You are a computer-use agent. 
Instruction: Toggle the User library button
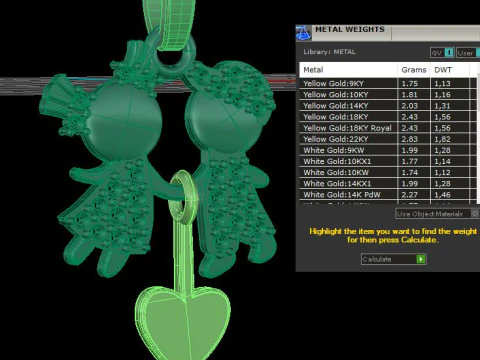tap(468, 53)
